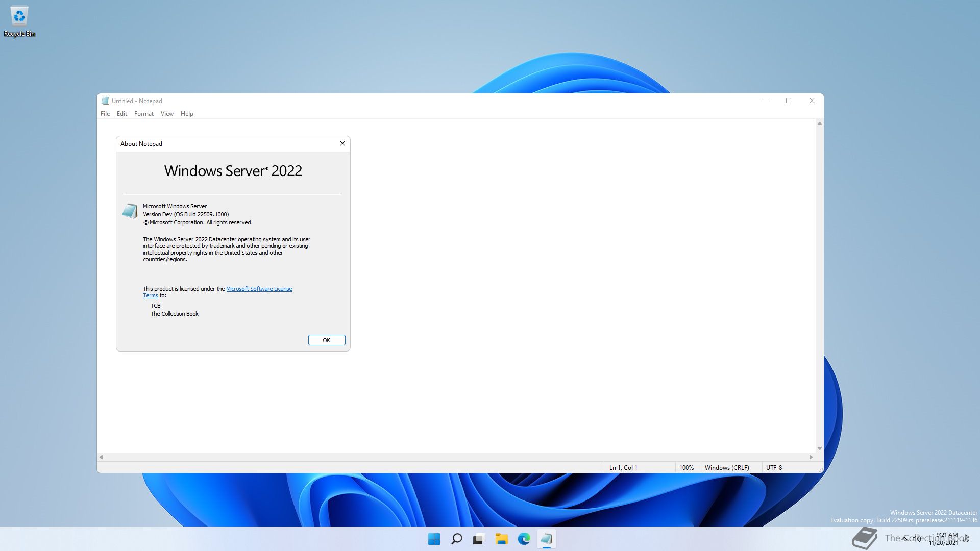Open the Help menu in Notepad
This screenshot has width=980, height=551.
point(187,114)
